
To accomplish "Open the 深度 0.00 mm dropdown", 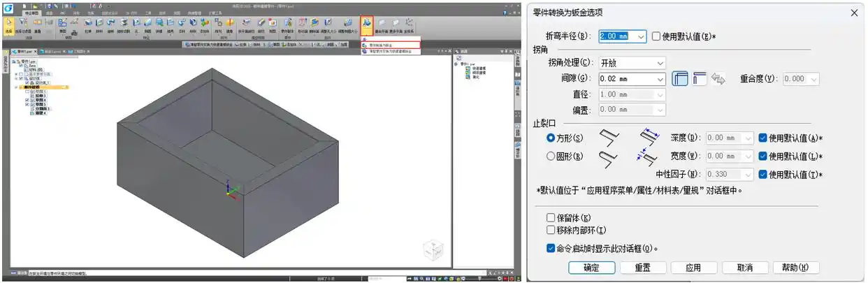I will 748,138.
